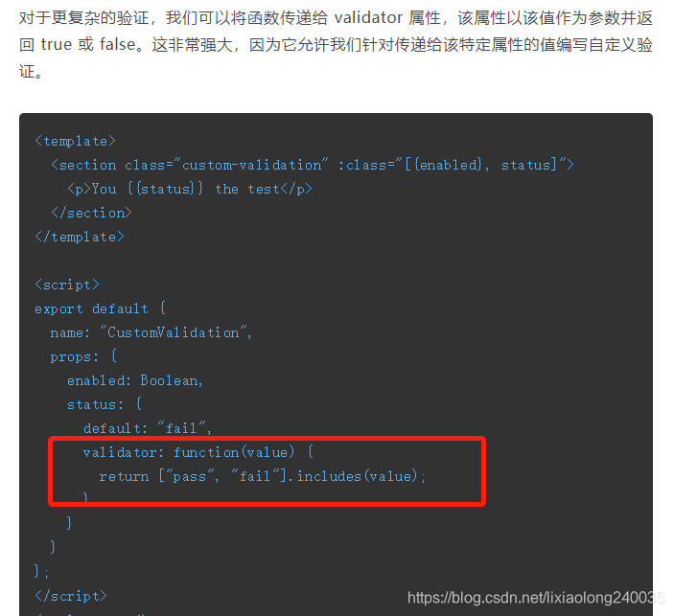Image resolution: width=674 pixels, height=616 pixels.
Task: Click the 'true 或 false' text in paragraph
Action: pyautogui.click(x=88, y=44)
